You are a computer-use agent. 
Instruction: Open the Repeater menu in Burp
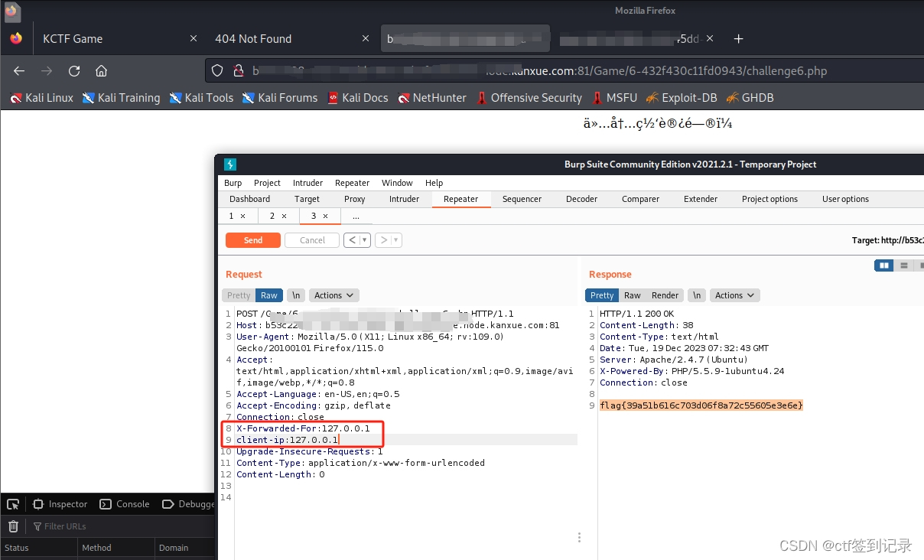(352, 183)
